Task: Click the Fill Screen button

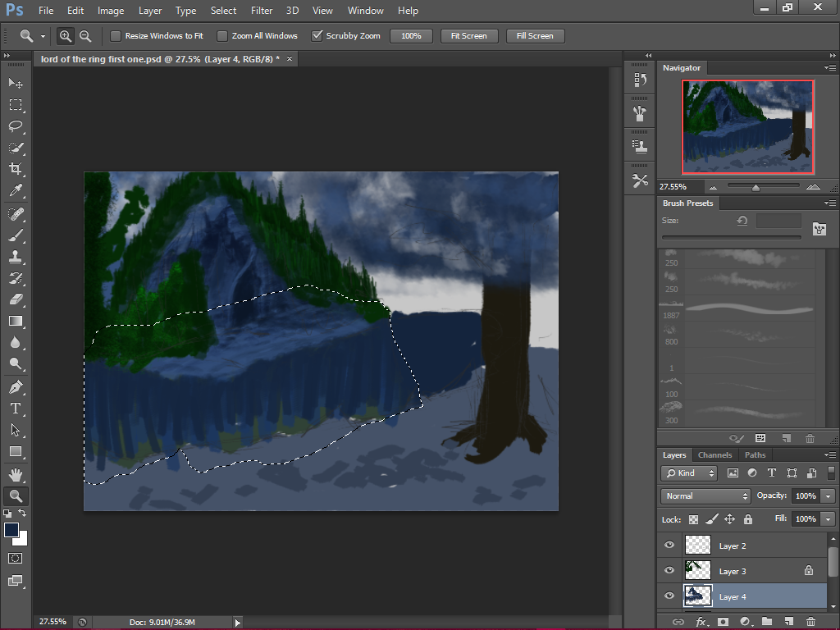Action: 535,36
